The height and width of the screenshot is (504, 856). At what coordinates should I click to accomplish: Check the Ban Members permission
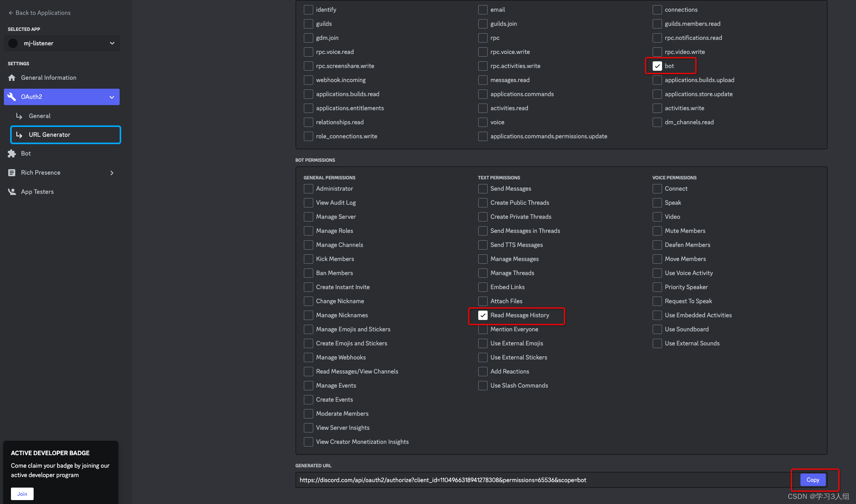[308, 273]
